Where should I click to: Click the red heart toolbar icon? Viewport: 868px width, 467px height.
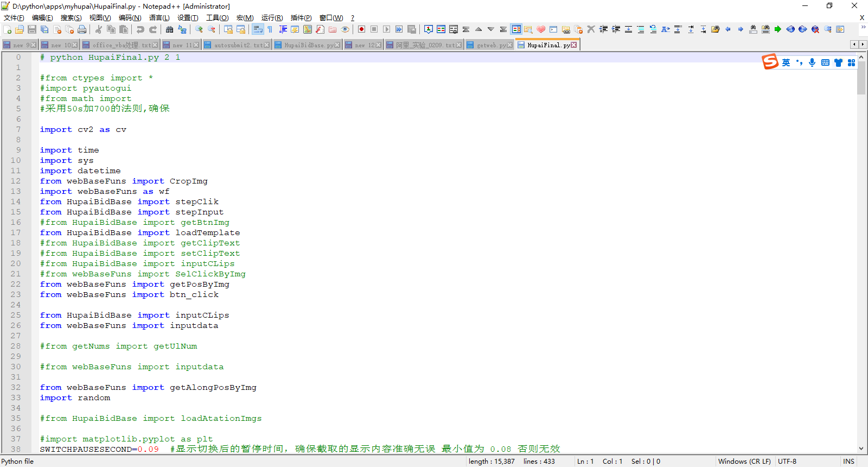pos(541,29)
